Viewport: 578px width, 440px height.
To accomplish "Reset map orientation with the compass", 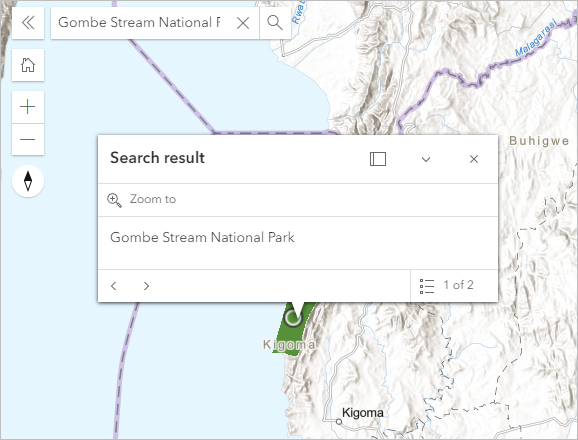I will tap(28, 181).
